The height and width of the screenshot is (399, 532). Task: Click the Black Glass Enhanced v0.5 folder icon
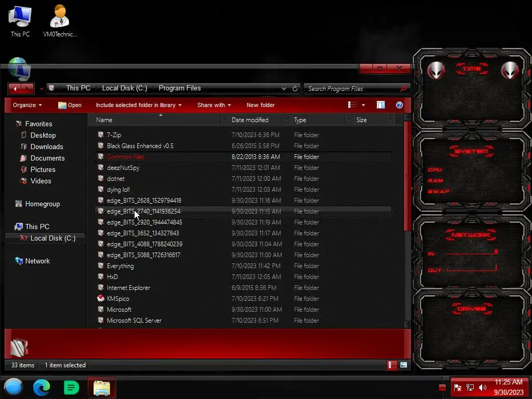(x=100, y=145)
